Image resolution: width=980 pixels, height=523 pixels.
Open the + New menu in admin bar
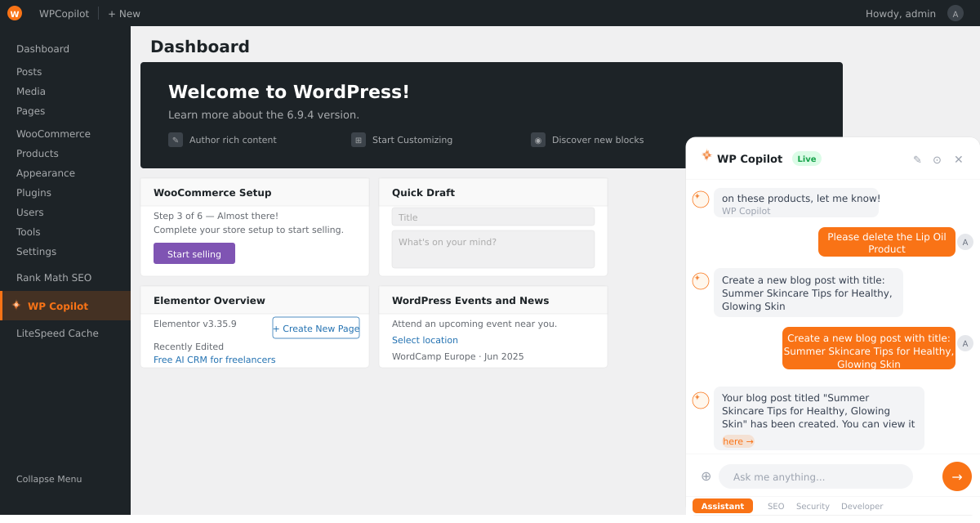pyautogui.click(x=124, y=14)
